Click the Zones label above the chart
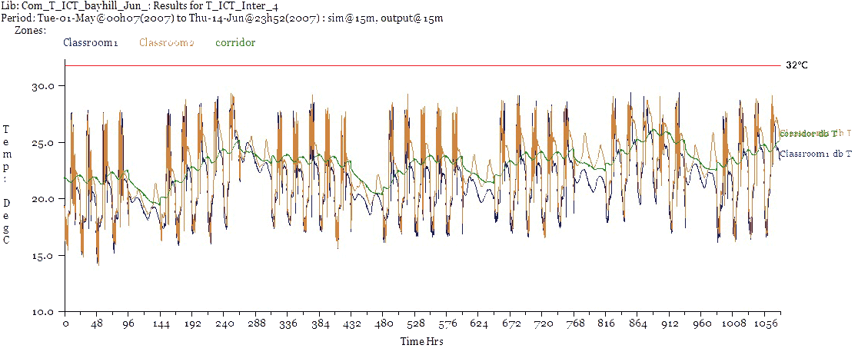 coord(28,30)
